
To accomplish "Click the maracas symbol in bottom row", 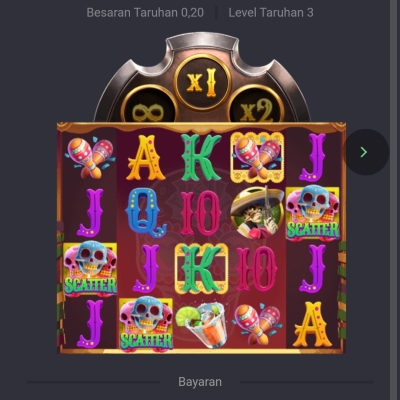I will (257, 324).
